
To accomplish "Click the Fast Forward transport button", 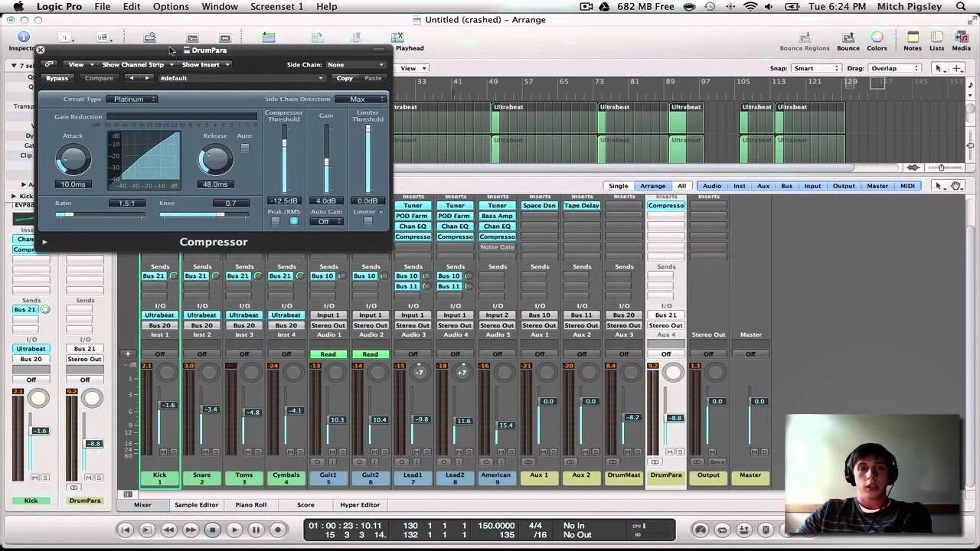I will (x=191, y=530).
